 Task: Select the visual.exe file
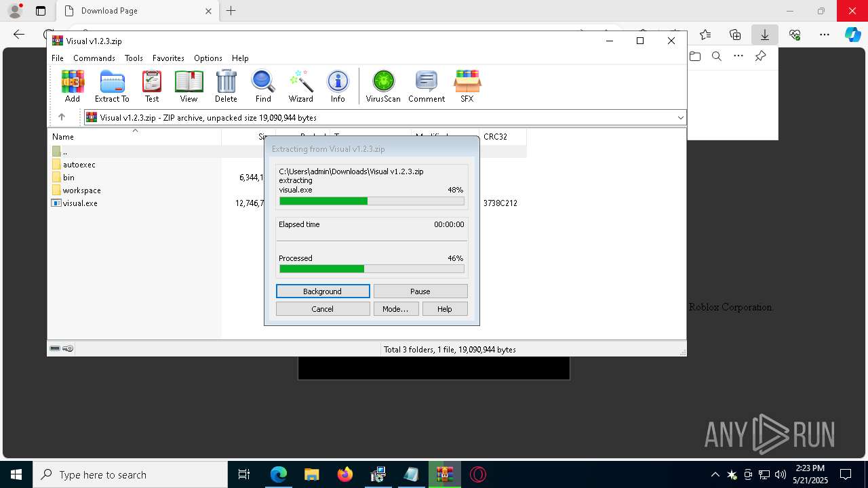point(80,203)
